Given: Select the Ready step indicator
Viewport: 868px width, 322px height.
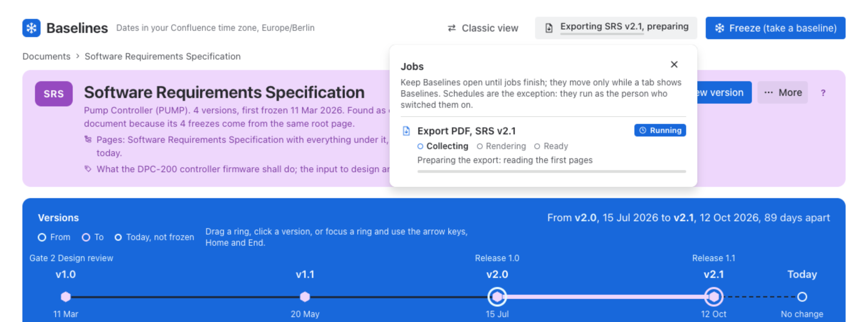Looking at the screenshot, I should click(551, 146).
